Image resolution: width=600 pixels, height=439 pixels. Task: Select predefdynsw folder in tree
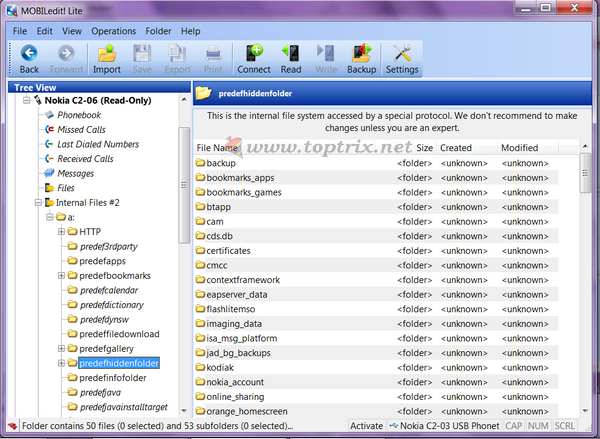pyautogui.click(x=104, y=319)
